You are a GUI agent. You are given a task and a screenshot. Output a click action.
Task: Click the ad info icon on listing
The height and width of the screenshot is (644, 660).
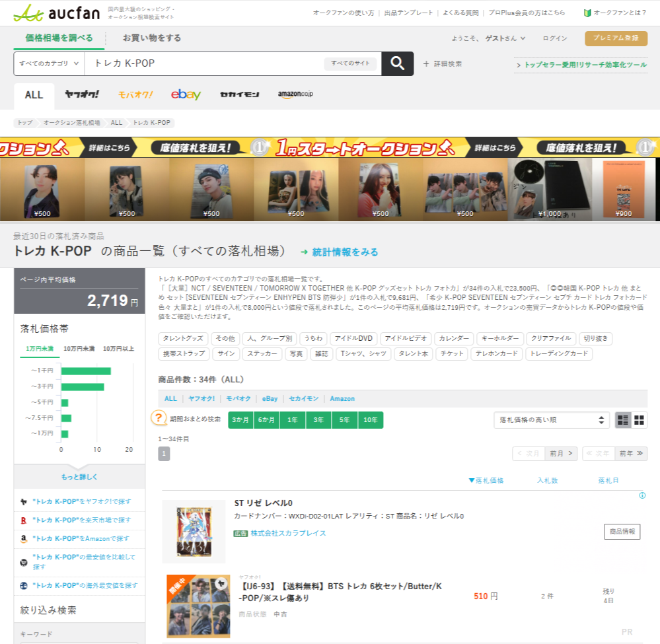pos(642,495)
